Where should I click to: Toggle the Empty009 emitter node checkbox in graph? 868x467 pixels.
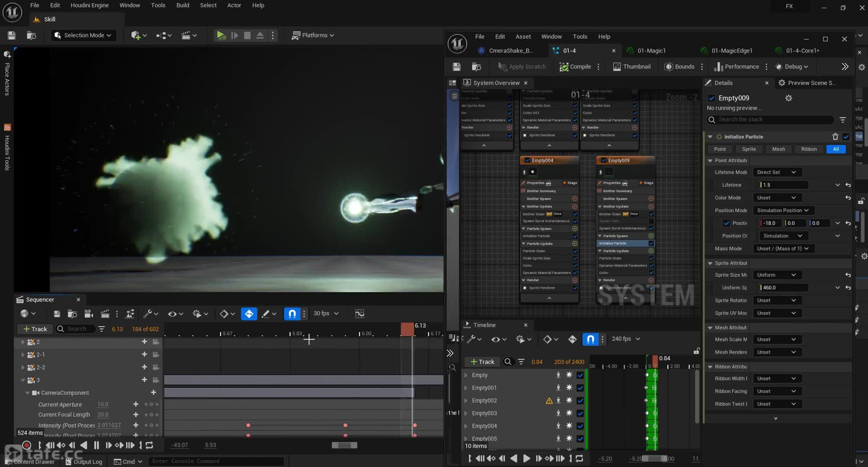pyautogui.click(x=603, y=160)
